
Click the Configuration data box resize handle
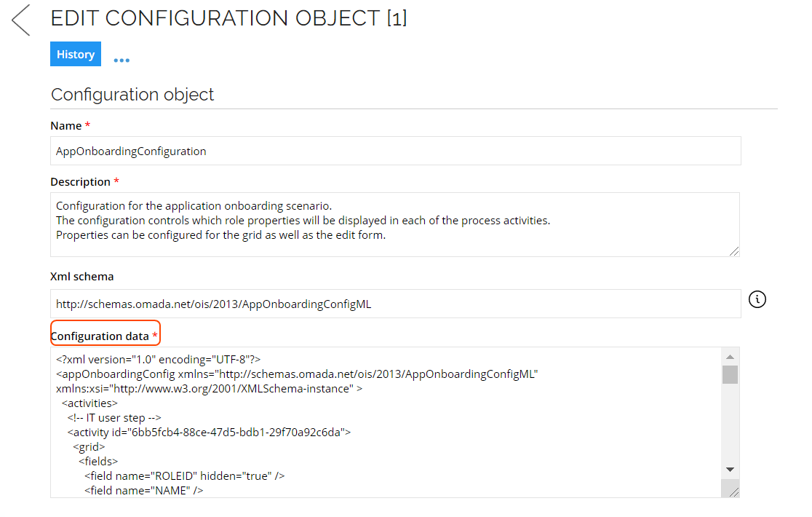pos(733,492)
